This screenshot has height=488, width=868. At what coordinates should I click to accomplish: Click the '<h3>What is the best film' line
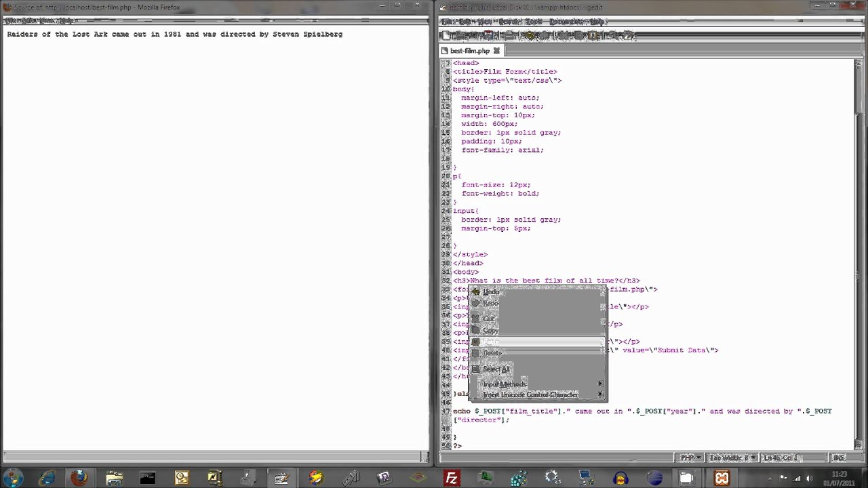tap(547, 280)
